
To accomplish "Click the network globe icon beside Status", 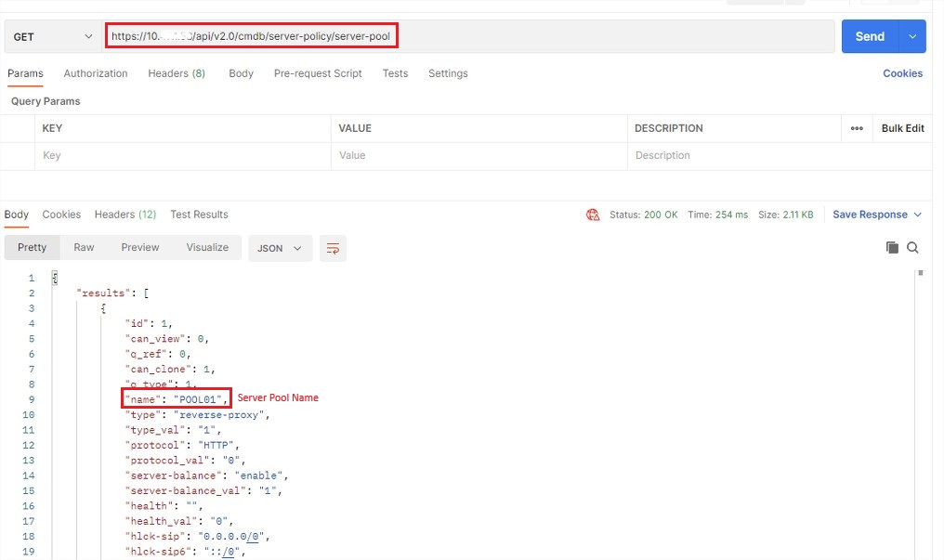I will (x=593, y=215).
